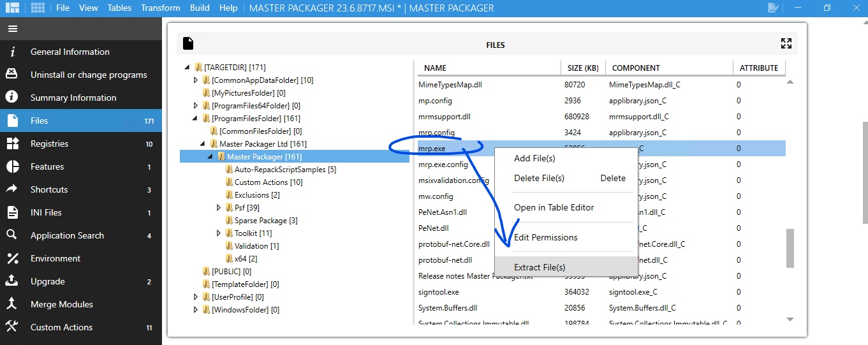This screenshot has height=345, width=868.
Task: Choose Delete File(s) in the context menu
Action: pyautogui.click(x=566, y=178)
